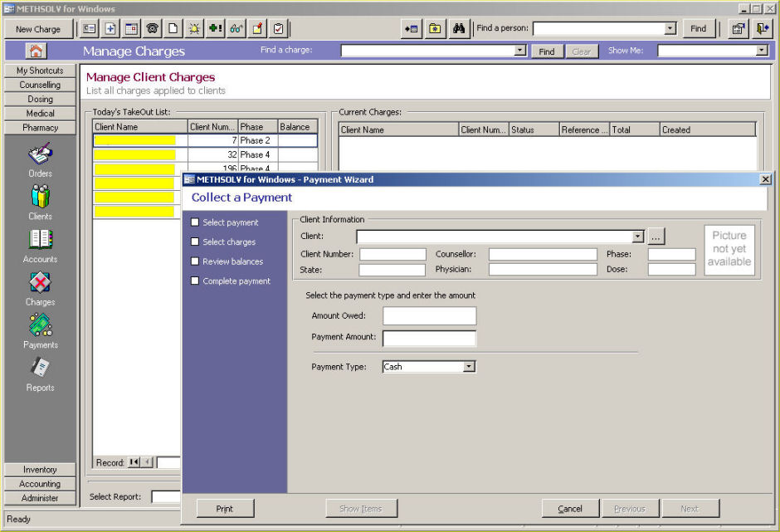Click the Physician input field
Viewport: 780px width, 532px height.
click(543, 269)
